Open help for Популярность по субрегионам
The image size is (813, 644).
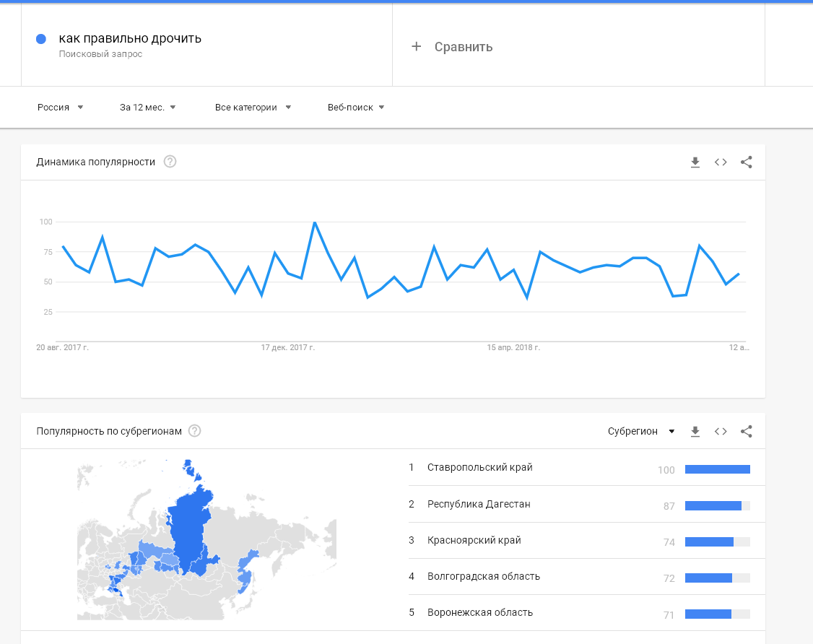194,431
